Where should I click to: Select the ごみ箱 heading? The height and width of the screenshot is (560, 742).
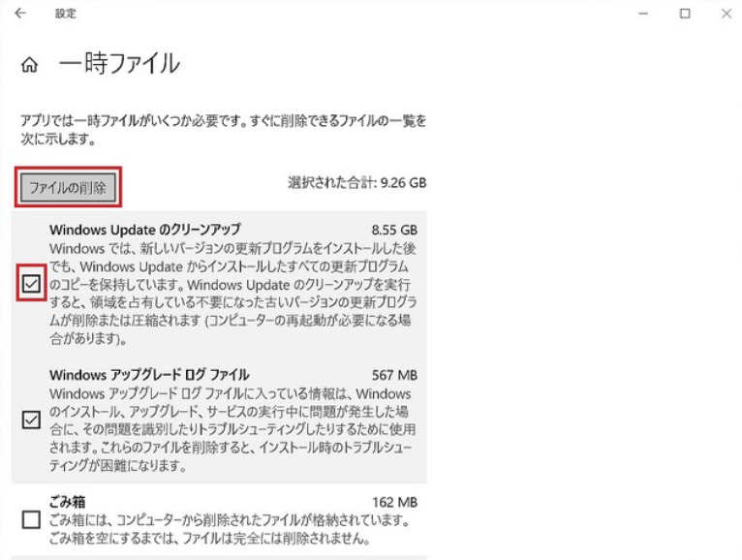click(x=67, y=502)
